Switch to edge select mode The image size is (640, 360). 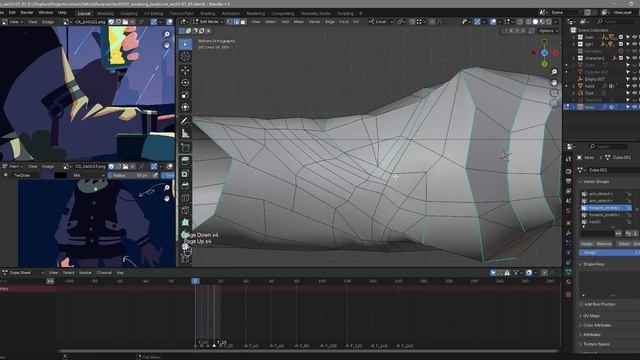coord(236,22)
